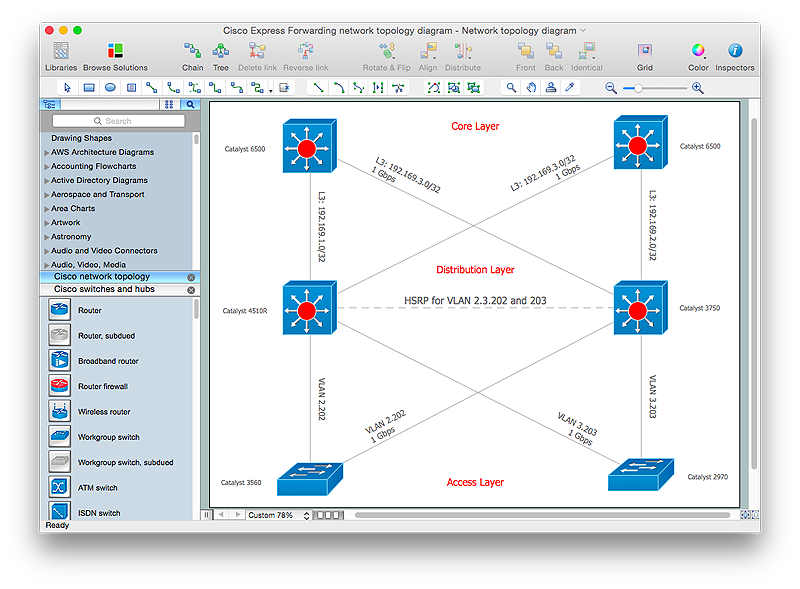Image resolution: width=800 pixels, height=589 pixels.
Task: Expand the Astronomy category
Action: coord(47,237)
